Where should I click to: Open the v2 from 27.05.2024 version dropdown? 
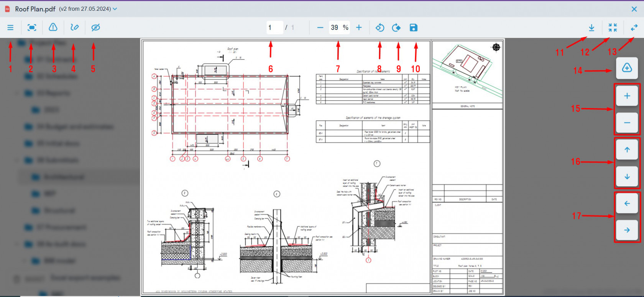click(x=88, y=9)
